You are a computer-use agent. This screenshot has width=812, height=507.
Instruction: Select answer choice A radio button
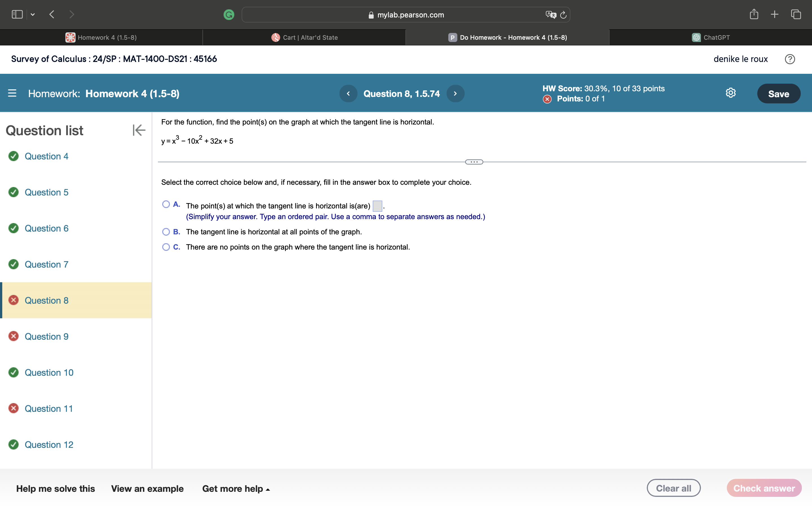pos(166,204)
